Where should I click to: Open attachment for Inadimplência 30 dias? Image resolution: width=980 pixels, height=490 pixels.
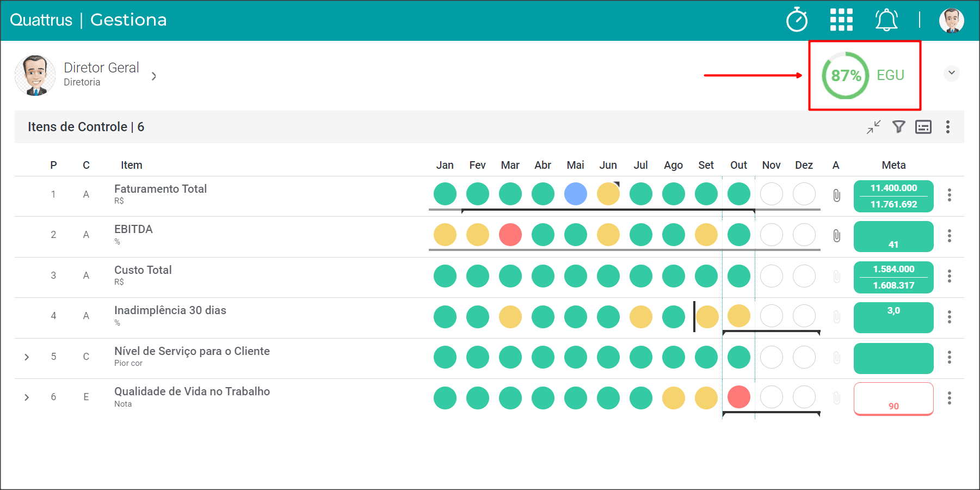pos(837,317)
